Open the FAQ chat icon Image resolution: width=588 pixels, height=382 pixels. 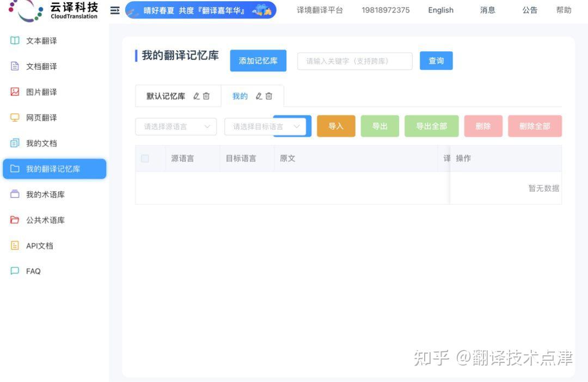tap(15, 271)
